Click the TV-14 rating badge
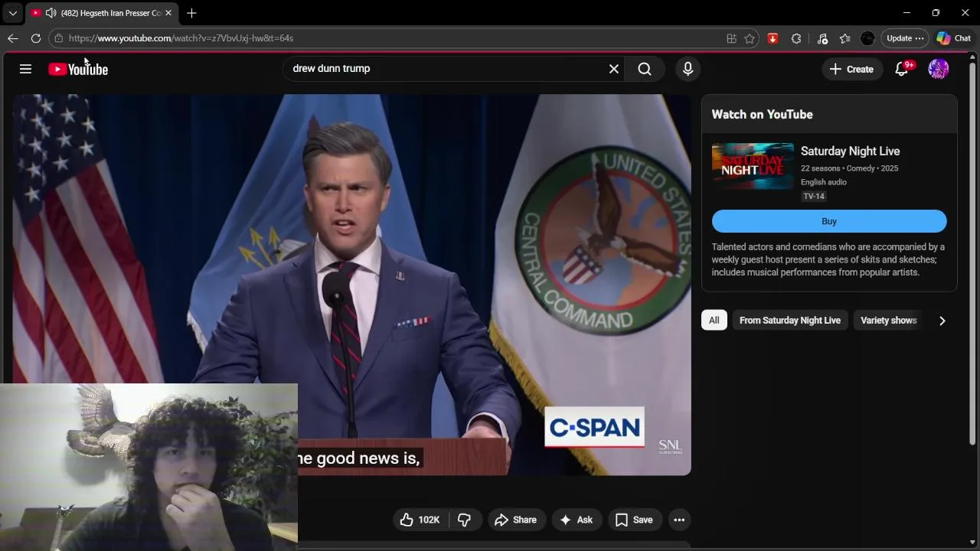980x551 pixels. 814,197
